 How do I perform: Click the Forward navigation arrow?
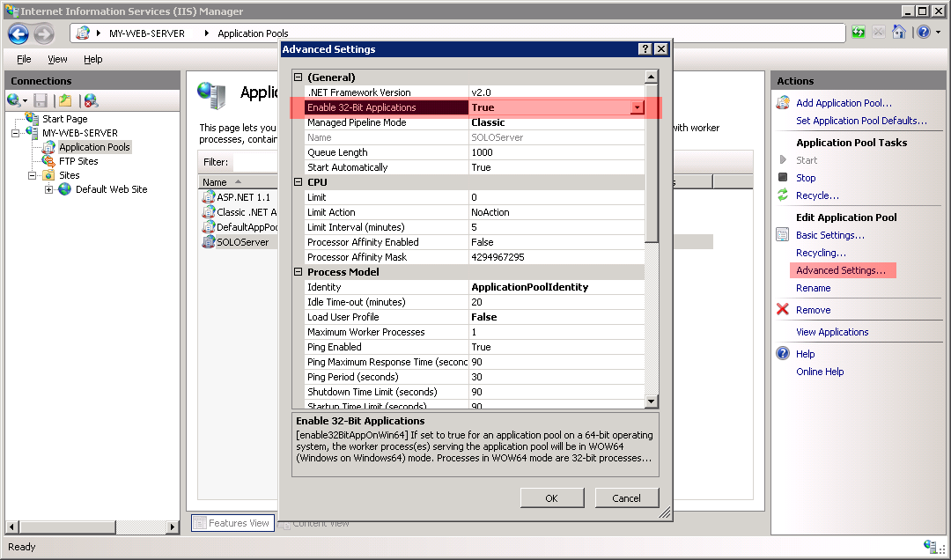(44, 34)
